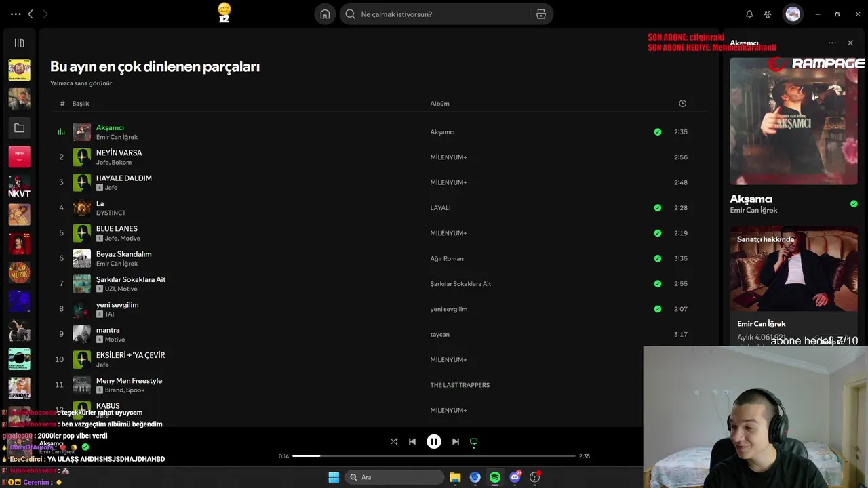Open the NKVT playlist in sidebar

19,186
